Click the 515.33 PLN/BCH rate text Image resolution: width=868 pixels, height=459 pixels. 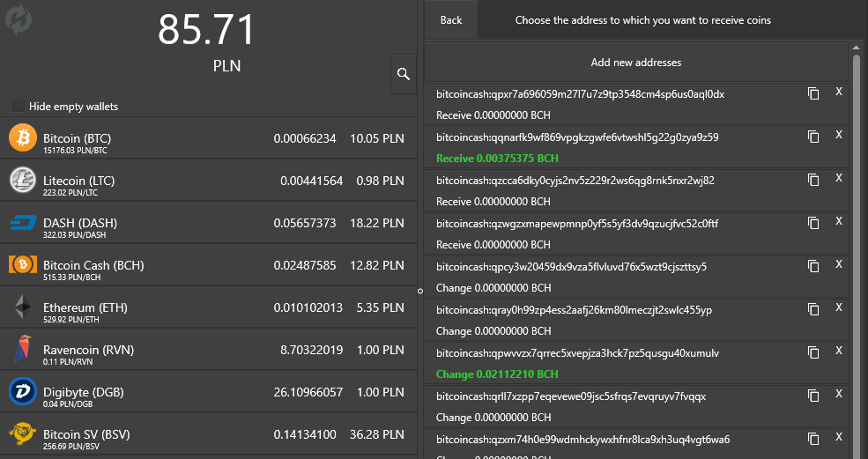72,277
